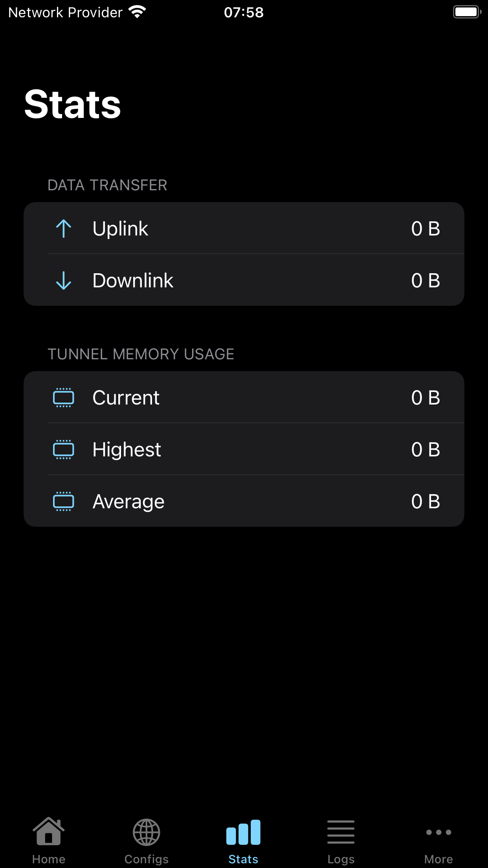The image size is (488, 868).
Task: Tap the Uplink 0 B value
Action: 426,228
